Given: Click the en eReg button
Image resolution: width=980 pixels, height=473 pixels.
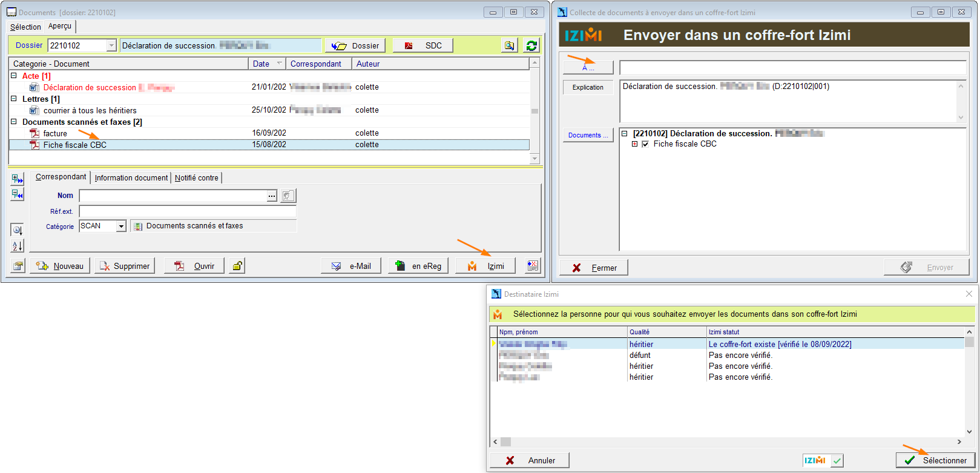Looking at the screenshot, I should (x=418, y=266).
